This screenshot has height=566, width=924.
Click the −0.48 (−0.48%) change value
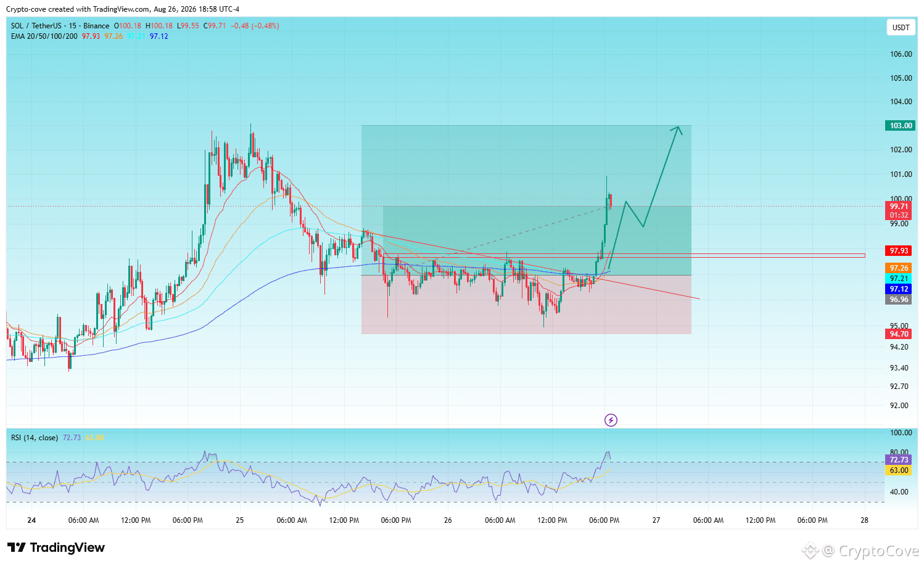(255, 26)
